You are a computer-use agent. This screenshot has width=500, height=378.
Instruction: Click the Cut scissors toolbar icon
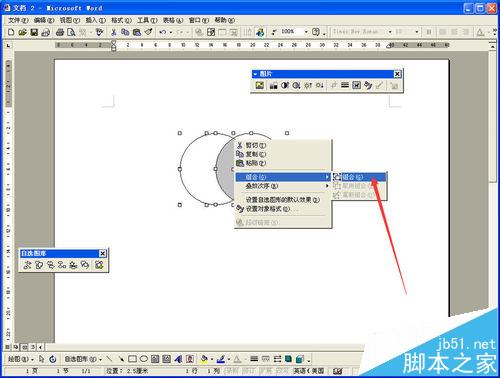coord(114,32)
